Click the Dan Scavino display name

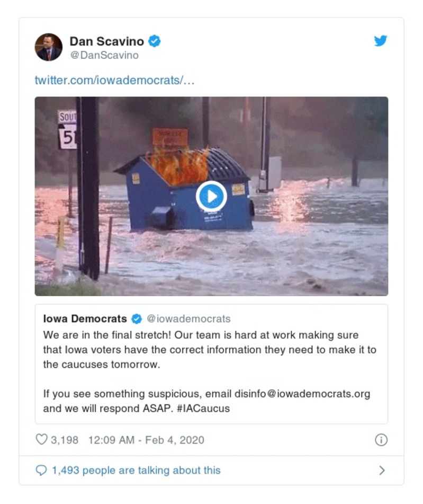(x=106, y=41)
